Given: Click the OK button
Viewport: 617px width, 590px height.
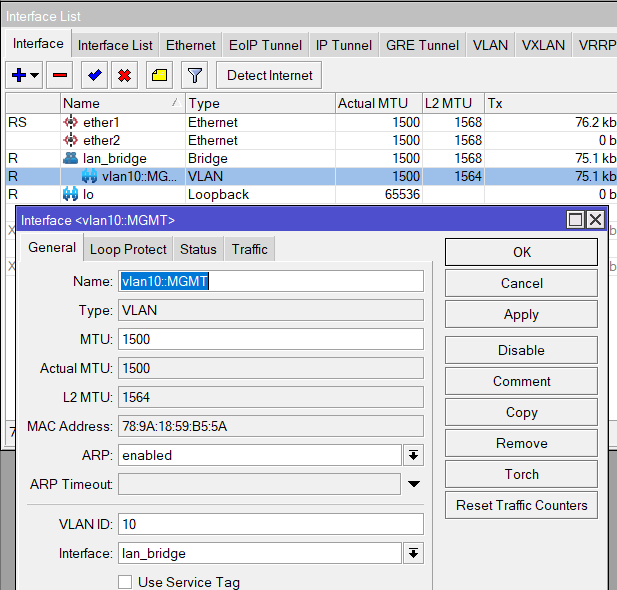Looking at the screenshot, I should (x=521, y=252).
